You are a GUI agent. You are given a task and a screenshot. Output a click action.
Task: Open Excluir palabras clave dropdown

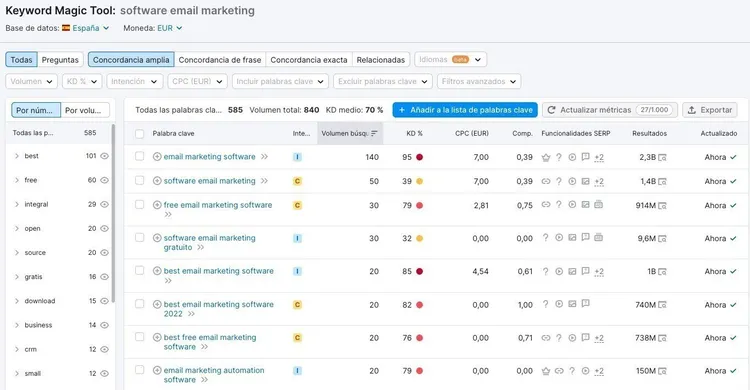[x=383, y=81]
